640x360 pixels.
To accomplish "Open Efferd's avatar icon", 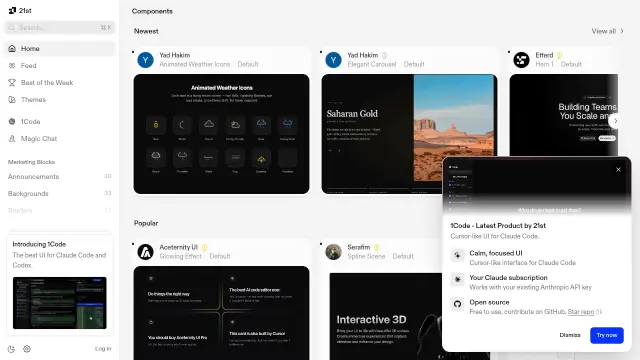I will [521, 60].
